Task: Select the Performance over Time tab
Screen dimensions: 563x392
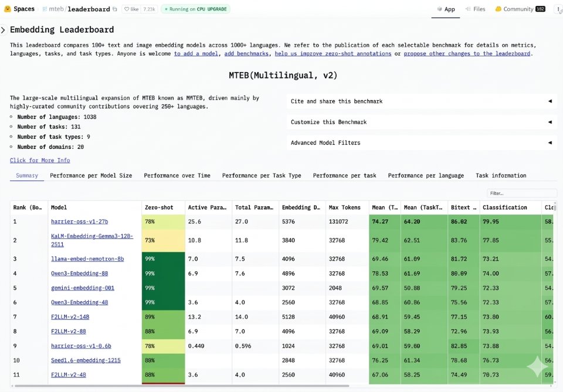Action: pyautogui.click(x=177, y=175)
